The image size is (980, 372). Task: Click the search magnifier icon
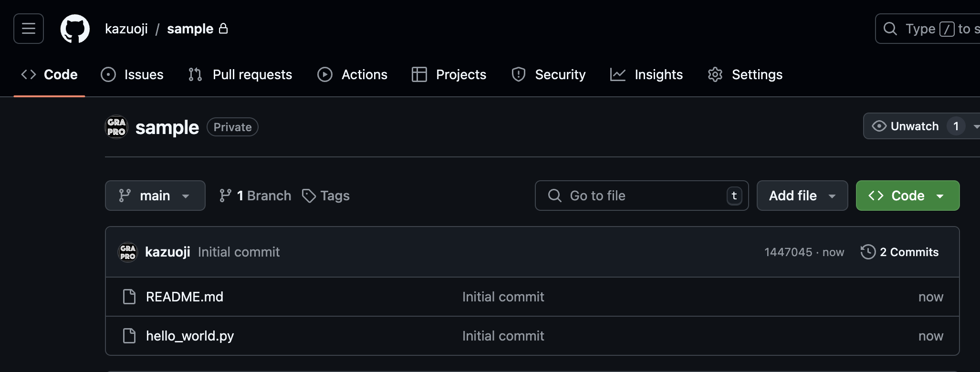click(x=890, y=29)
